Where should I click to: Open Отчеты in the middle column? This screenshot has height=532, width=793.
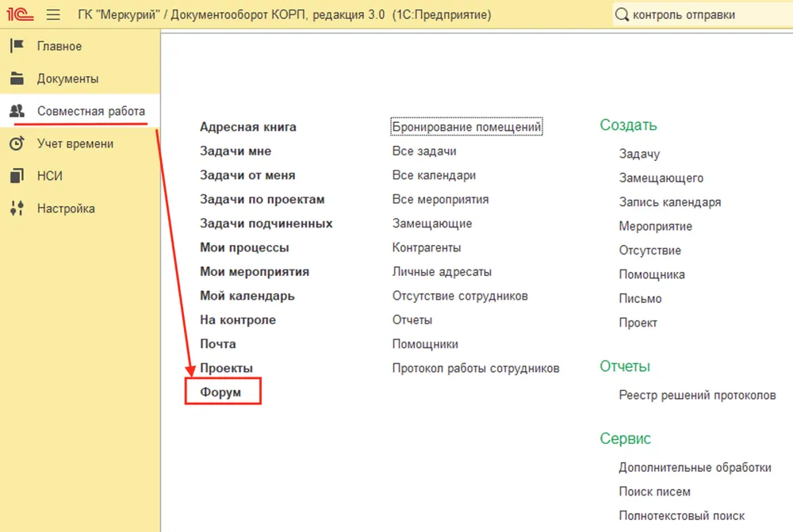(x=412, y=320)
